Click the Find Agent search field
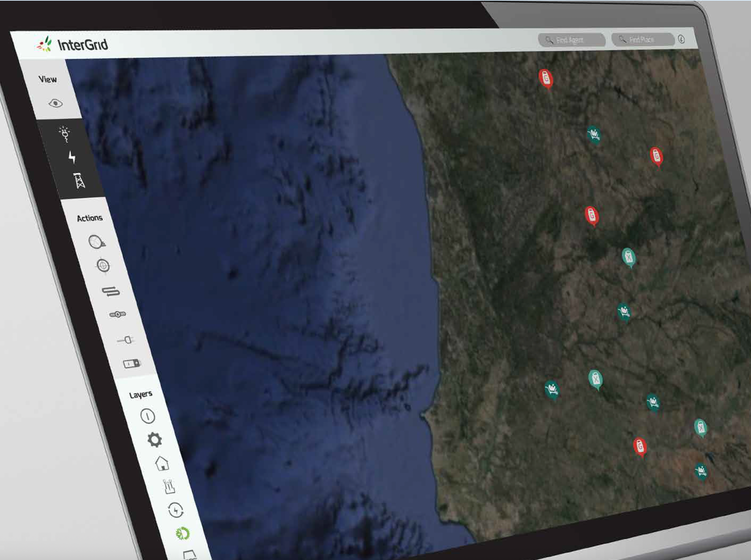 572,40
